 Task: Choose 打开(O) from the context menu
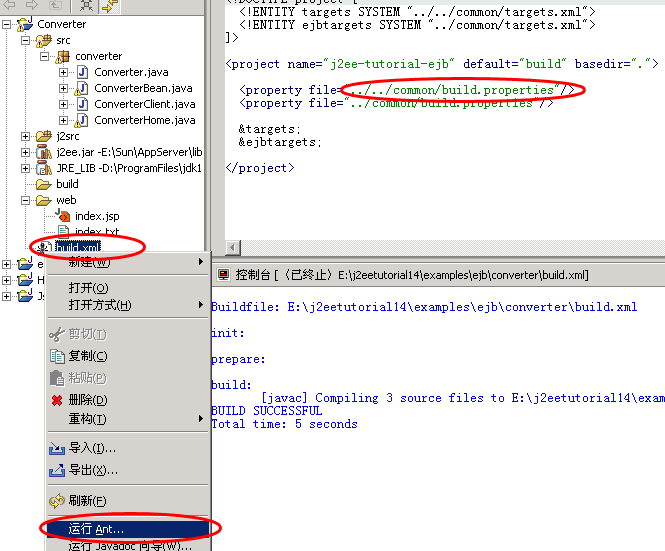(128, 288)
